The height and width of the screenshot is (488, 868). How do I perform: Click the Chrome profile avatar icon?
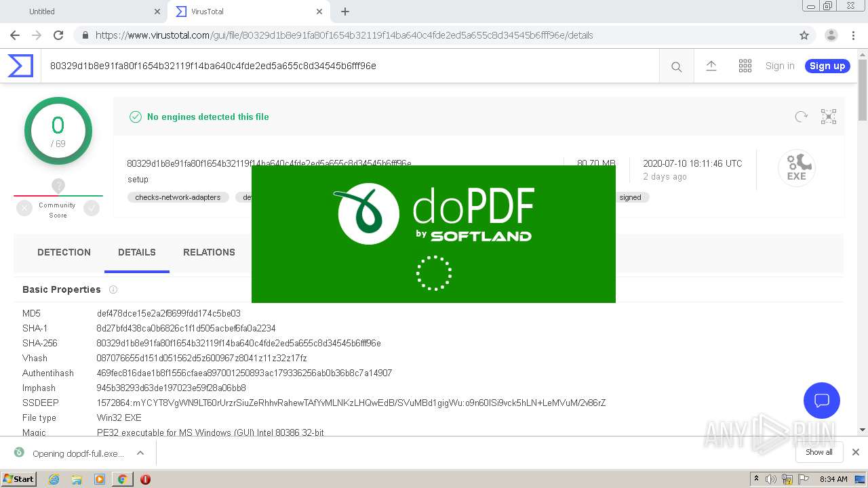pos(831,35)
